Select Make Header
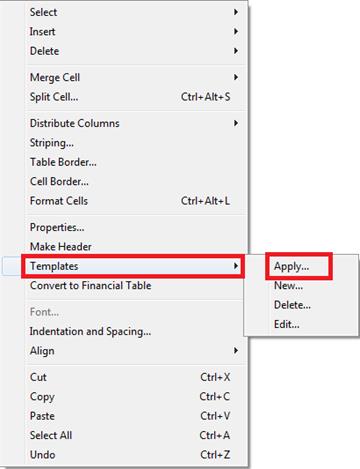 pos(133,247)
